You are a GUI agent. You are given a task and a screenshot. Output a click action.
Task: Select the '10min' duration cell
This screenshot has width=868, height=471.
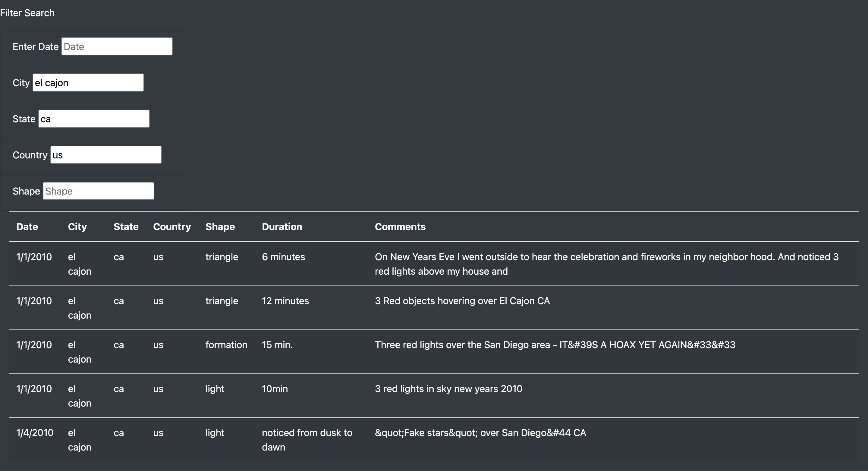tap(275, 388)
